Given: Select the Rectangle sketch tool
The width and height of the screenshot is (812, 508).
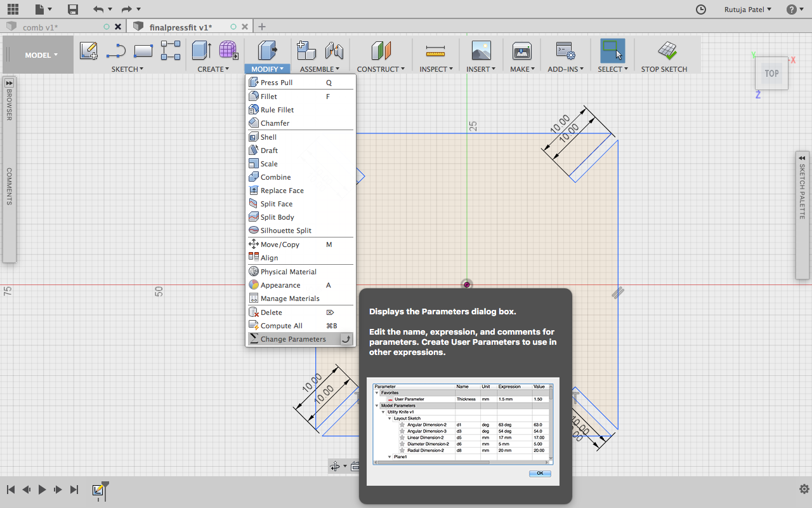Looking at the screenshot, I should pyautogui.click(x=144, y=51).
